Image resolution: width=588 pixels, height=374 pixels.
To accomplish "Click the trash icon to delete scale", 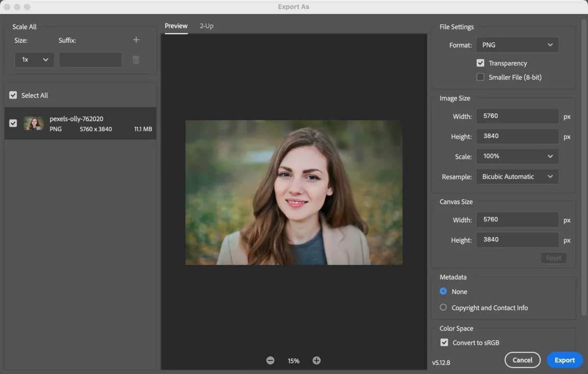I will 136,60.
